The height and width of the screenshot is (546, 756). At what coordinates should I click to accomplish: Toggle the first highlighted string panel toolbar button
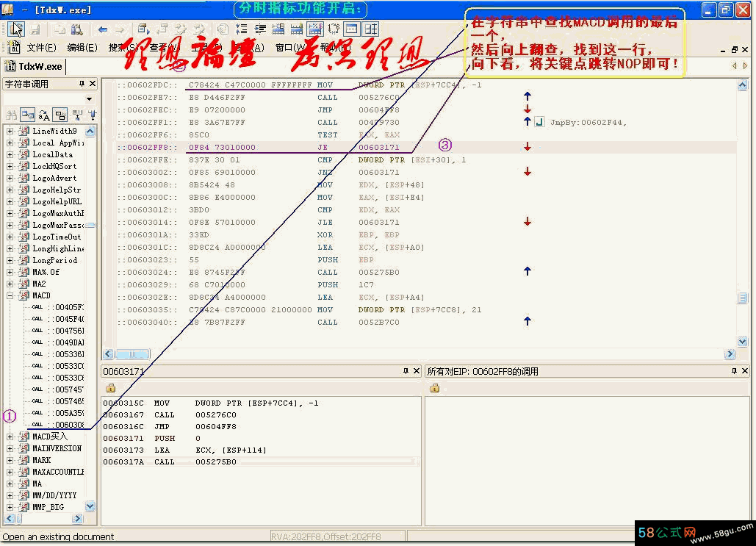27,115
